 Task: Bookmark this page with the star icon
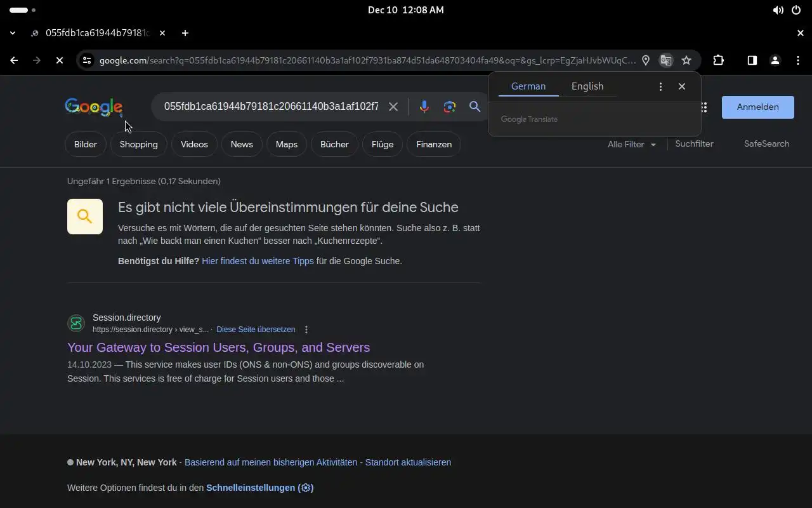(x=686, y=60)
